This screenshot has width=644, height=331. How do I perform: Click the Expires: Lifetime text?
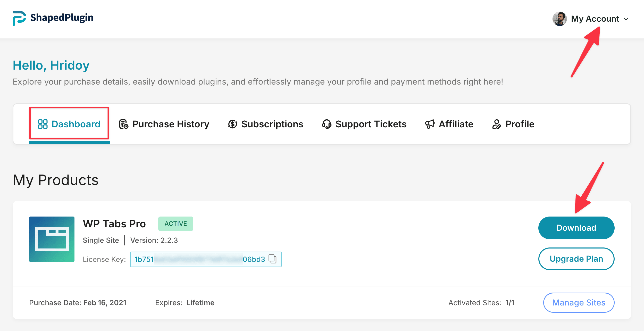(x=185, y=303)
